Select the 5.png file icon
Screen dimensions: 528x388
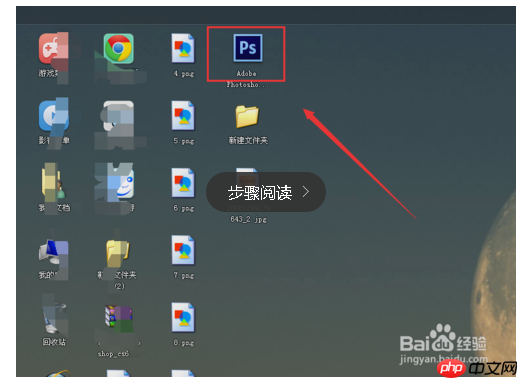pyautogui.click(x=183, y=116)
